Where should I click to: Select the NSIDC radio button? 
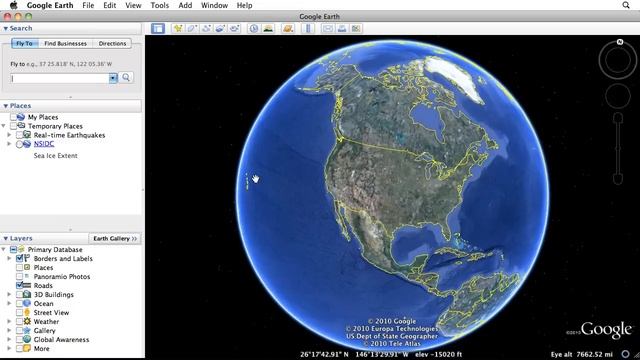click(x=19, y=144)
